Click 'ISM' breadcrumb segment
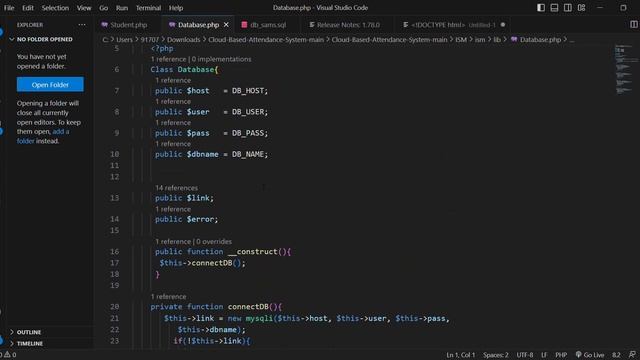The width and height of the screenshot is (640, 360). point(461,40)
